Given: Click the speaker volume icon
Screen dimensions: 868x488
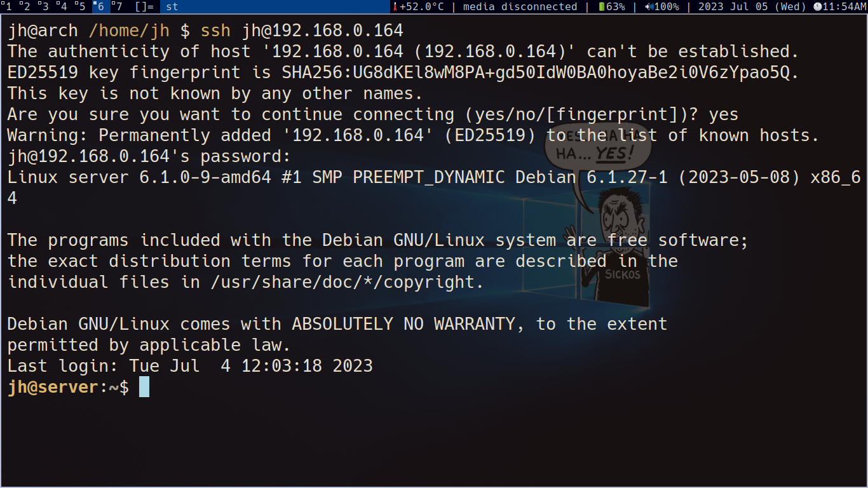Looking at the screenshot, I should click(649, 6).
